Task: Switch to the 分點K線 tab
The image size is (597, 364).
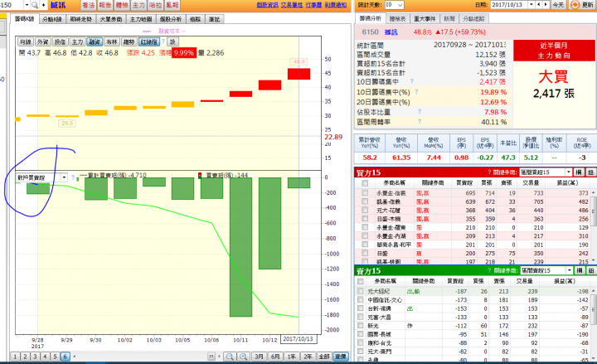Action: point(52,19)
